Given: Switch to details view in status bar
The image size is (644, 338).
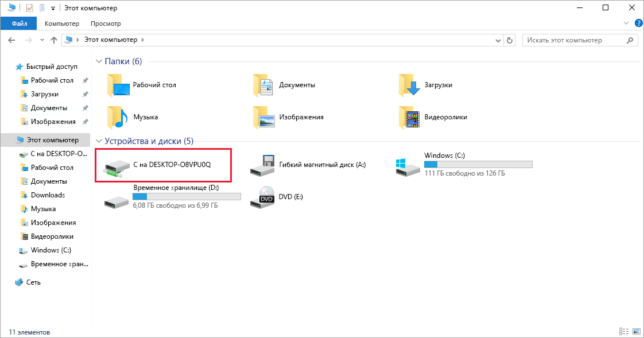Looking at the screenshot, I should pyautogui.click(x=624, y=332).
